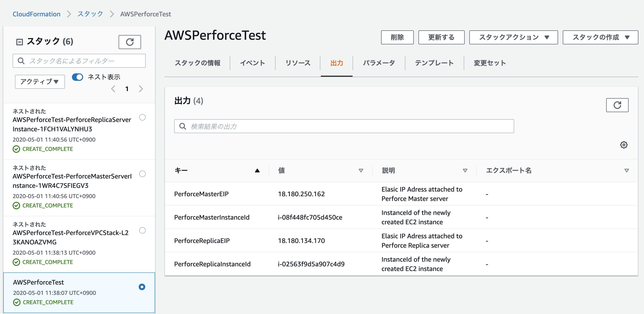The height and width of the screenshot is (314, 644).
Task: Expand スタックの作成 dropdown
Action: point(600,37)
